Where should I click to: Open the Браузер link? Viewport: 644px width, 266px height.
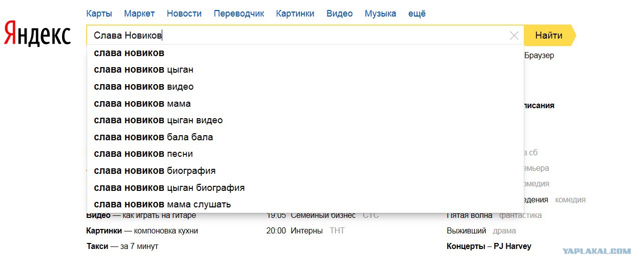tap(539, 56)
